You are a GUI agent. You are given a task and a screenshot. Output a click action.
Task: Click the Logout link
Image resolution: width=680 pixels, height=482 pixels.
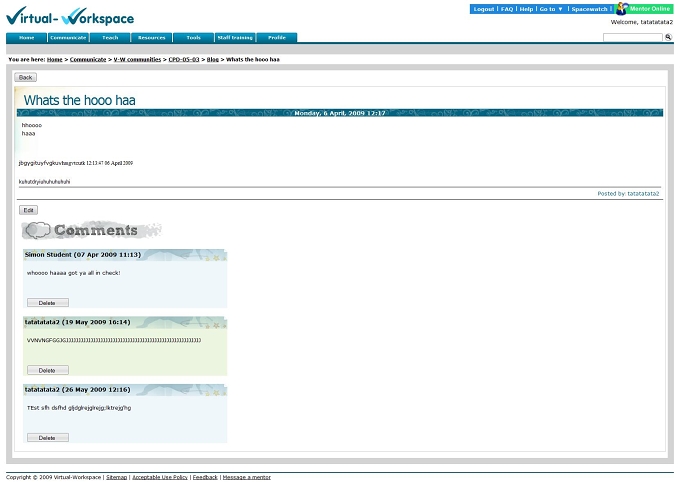(484, 9)
